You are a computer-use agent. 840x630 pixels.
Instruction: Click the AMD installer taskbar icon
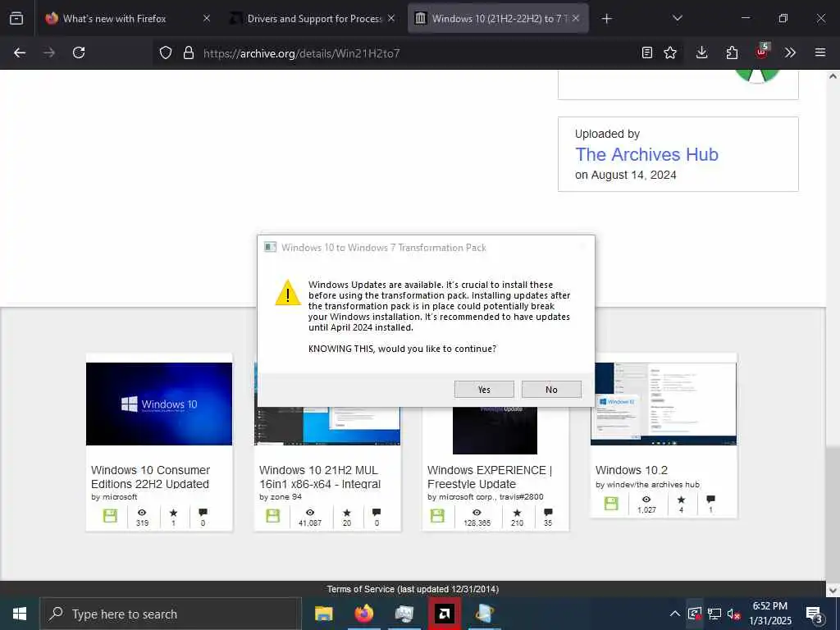[444, 614]
